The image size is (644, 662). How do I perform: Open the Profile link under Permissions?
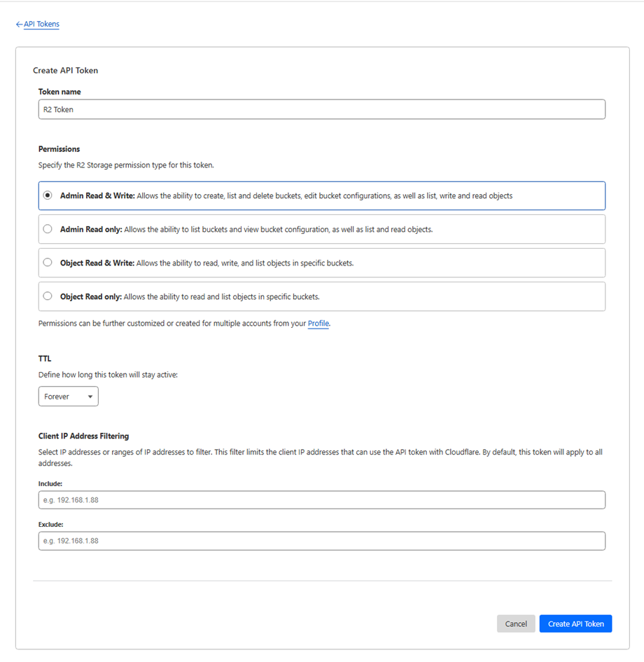318,324
